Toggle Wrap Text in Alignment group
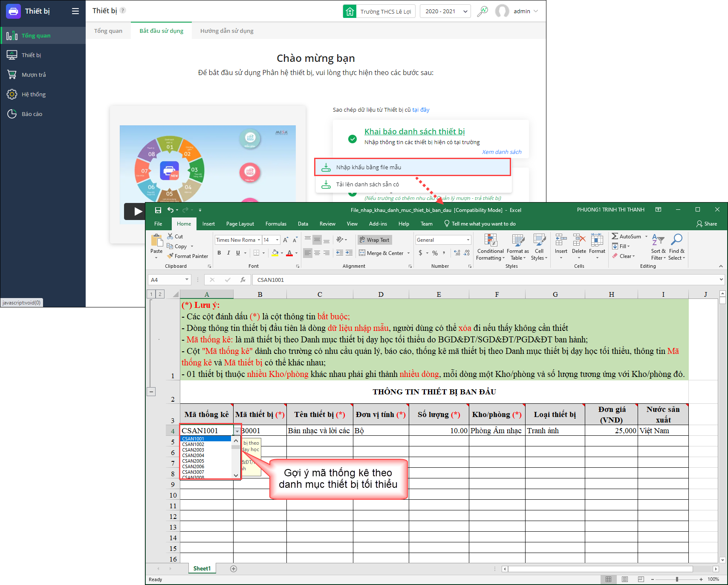 (374, 240)
